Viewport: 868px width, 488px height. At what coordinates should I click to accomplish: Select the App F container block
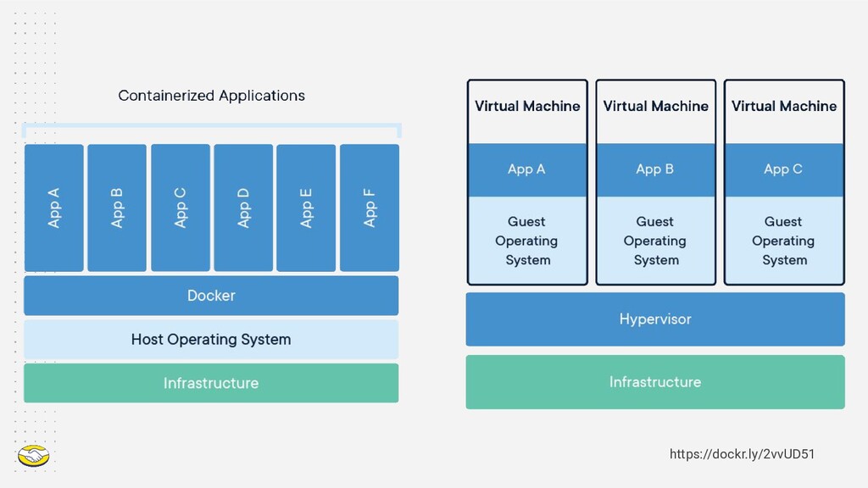(x=370, y=208)
